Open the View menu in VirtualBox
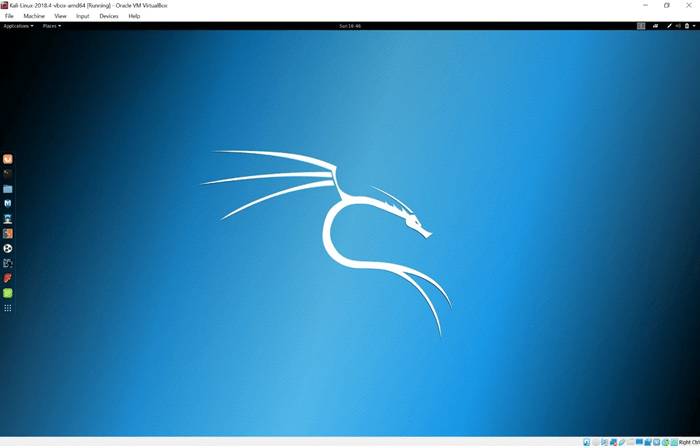The width and height of the screenshot is (700, 446). tap(60, 16)
